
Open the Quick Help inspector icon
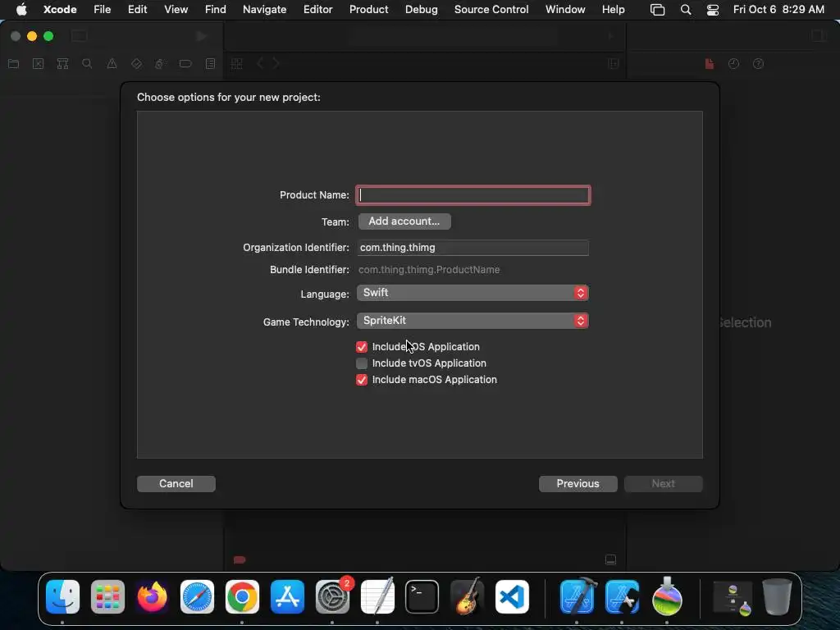[758, 64]
